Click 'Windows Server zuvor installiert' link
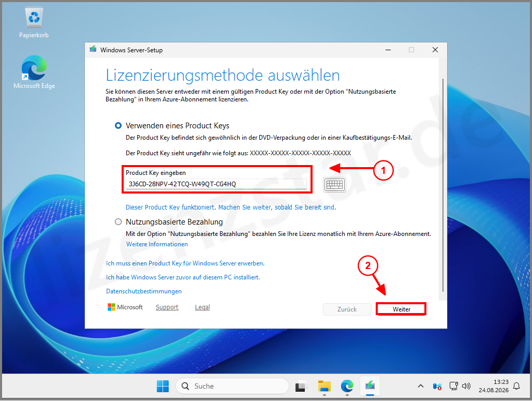Viewport: 532px width, 401px height. [183, 277]
